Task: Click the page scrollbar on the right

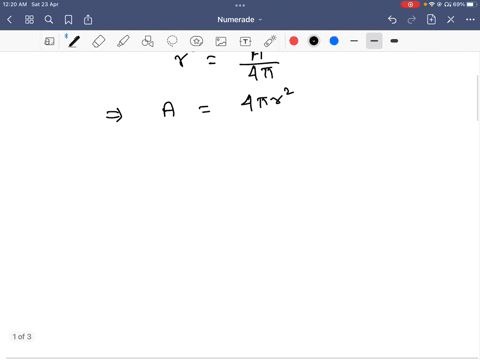Action: (x=478, y=98)
